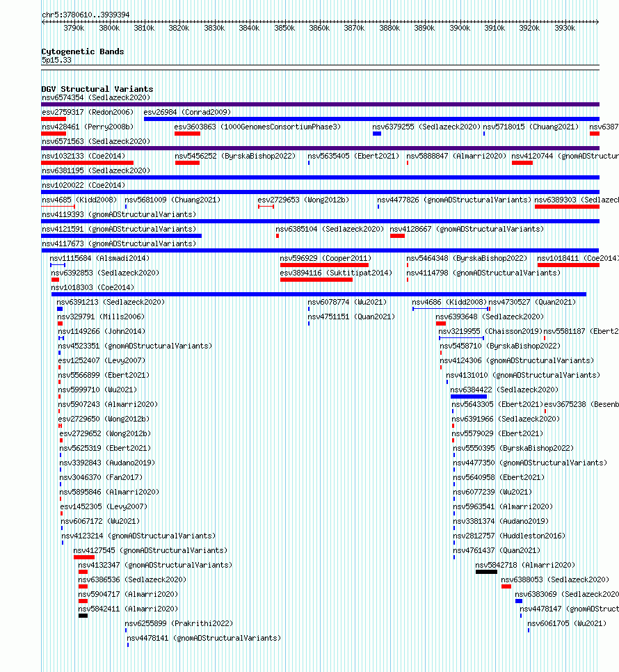Open nsv5842718 (Almarri2020) variant
This screenshot has width=619, height=672.
point(525,565)
